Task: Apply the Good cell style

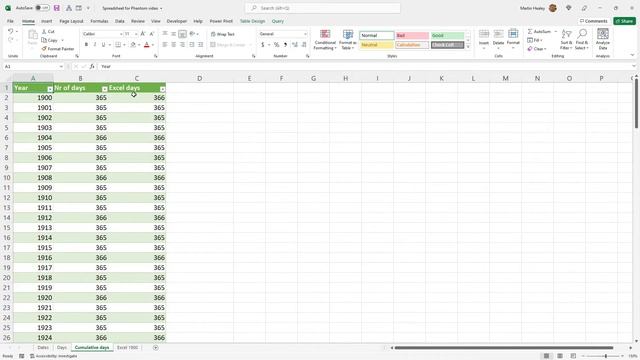Action: [x=447, y=36]
